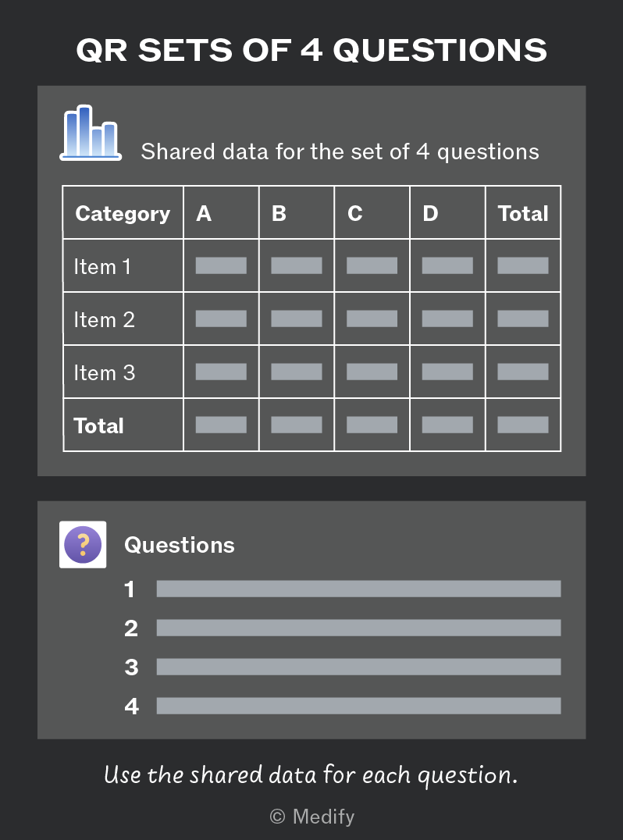The width and height of the screenshot is (623, 840).
Task: Click the Item 1 column A cell
Action: [x=221, y=265]
